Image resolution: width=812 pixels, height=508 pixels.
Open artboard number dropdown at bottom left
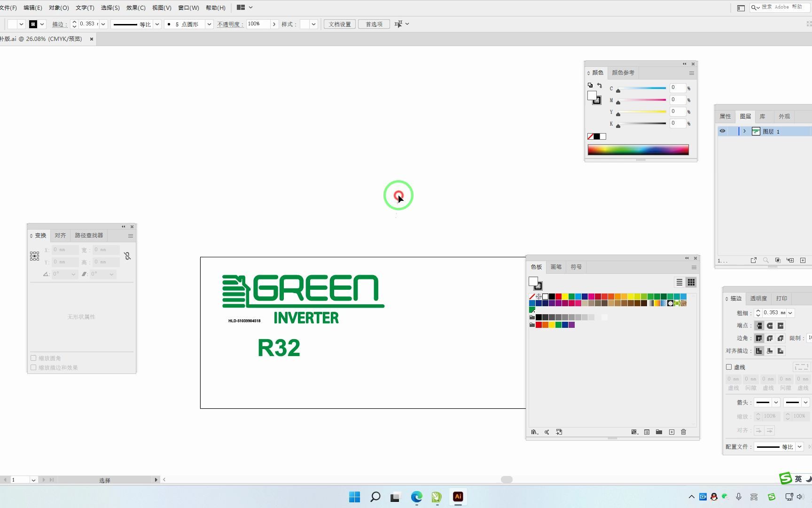pyautogui.click(x=33, y=480)
